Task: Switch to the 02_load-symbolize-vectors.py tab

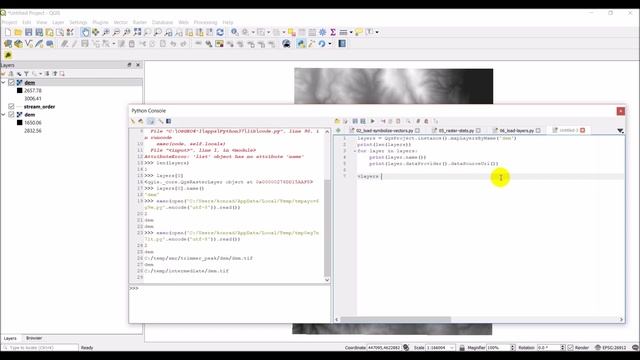Action: click(384, 131)
